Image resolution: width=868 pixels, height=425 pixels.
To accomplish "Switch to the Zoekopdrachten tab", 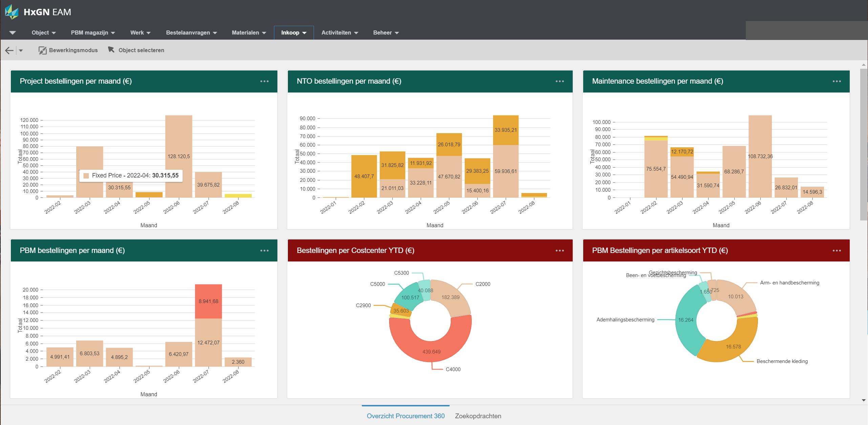I will 478,416.
